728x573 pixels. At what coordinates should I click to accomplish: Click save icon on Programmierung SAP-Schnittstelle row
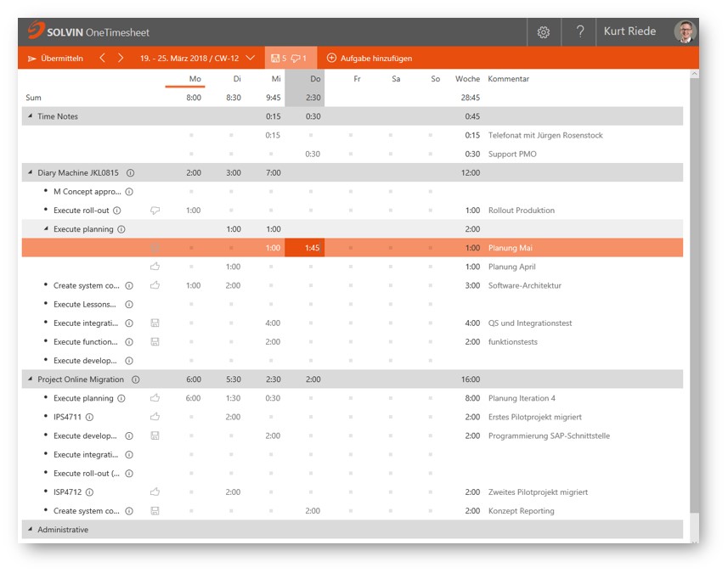155,435
